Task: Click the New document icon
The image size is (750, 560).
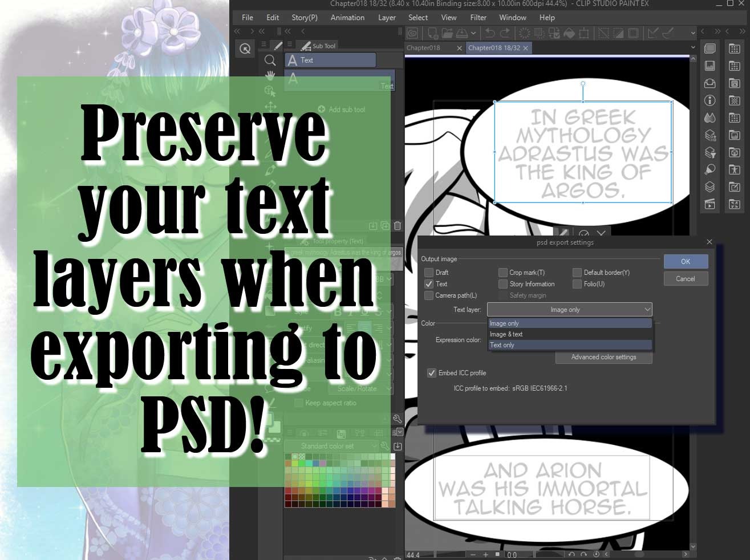Action: (x=433, y=33)
